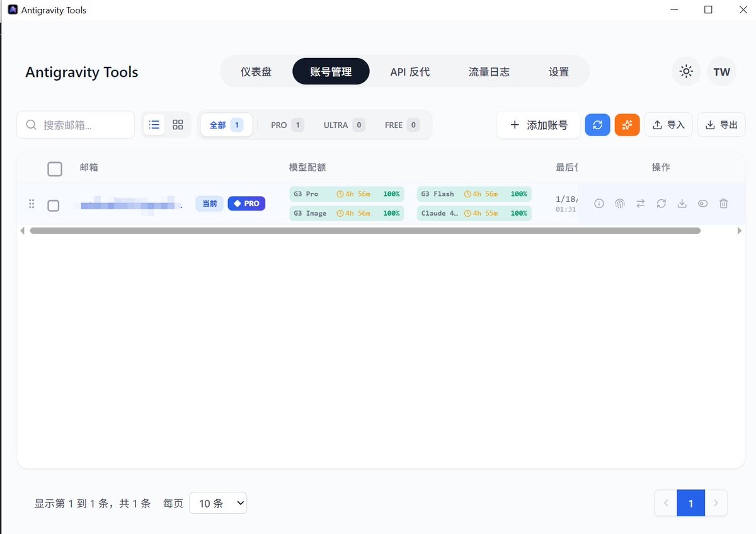
Task: Check the checkbox on the account row
Action: point(54,205)
